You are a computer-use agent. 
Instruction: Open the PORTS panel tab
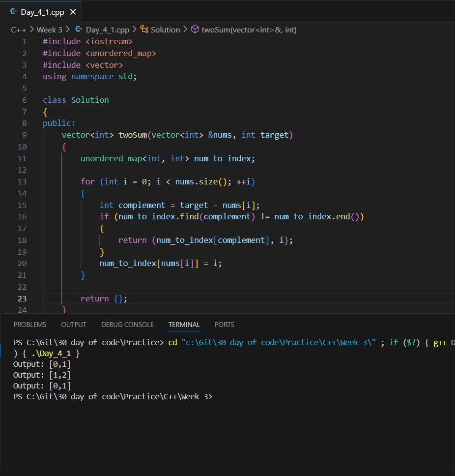pos(224,325)
